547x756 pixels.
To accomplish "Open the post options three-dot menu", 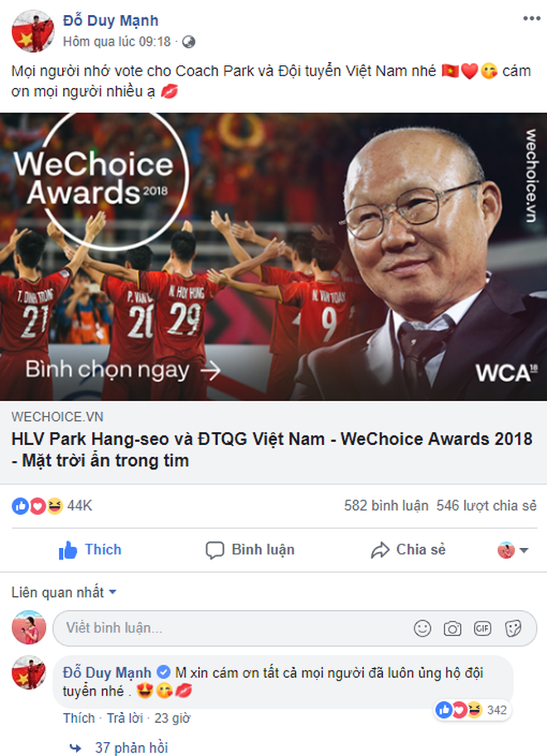I will tap(531, 18).
